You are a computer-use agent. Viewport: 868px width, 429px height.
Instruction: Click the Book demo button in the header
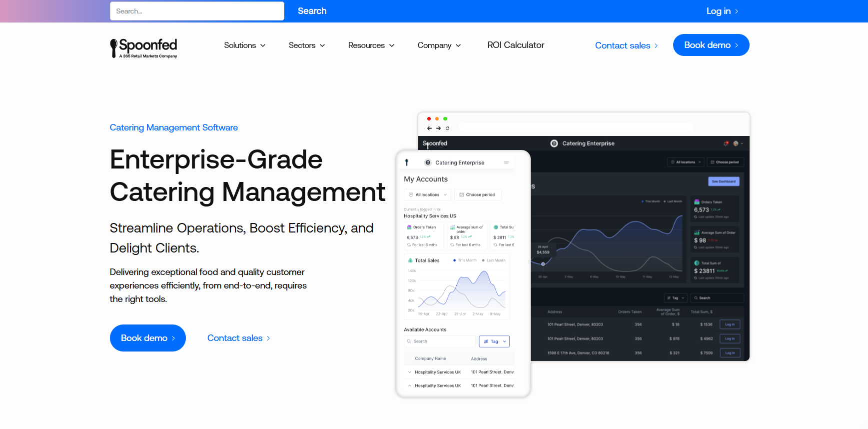click(x=711, y=45)
